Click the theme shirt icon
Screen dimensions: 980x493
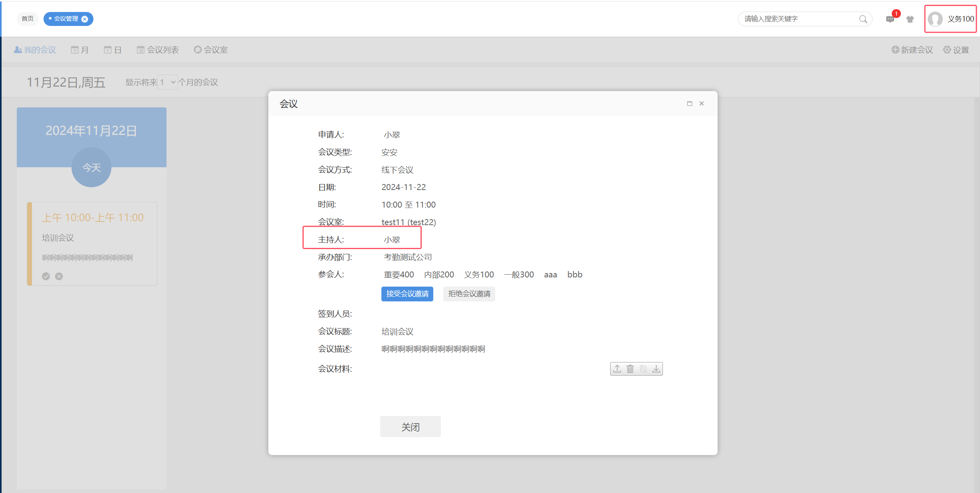910,19
